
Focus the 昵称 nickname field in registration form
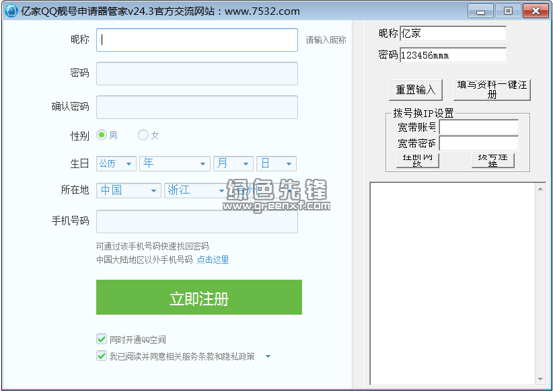[197, 40]
